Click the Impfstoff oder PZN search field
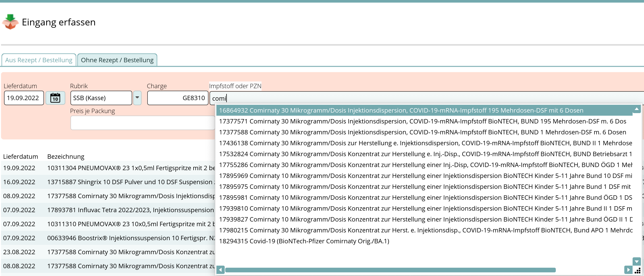This screenshot has height=276, width=644. click(427, 98)
